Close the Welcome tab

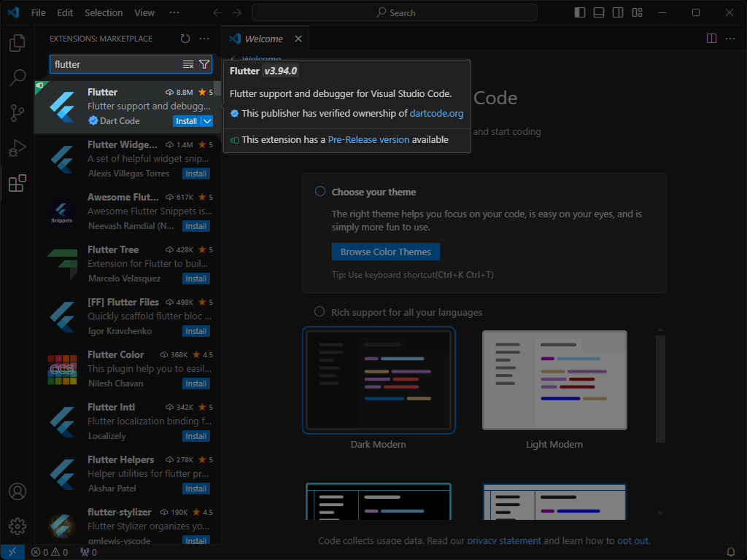tap(298, 39)
